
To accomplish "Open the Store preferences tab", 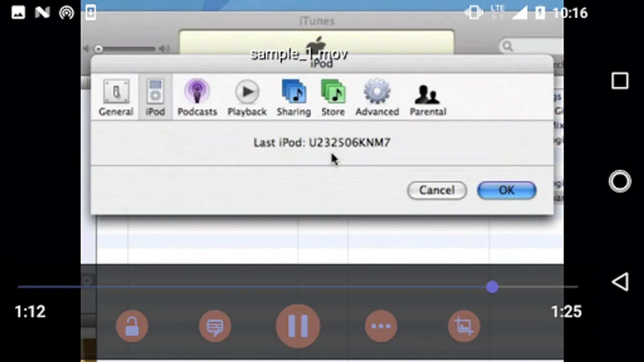I will pyautogui.click(x=333, y=97).
